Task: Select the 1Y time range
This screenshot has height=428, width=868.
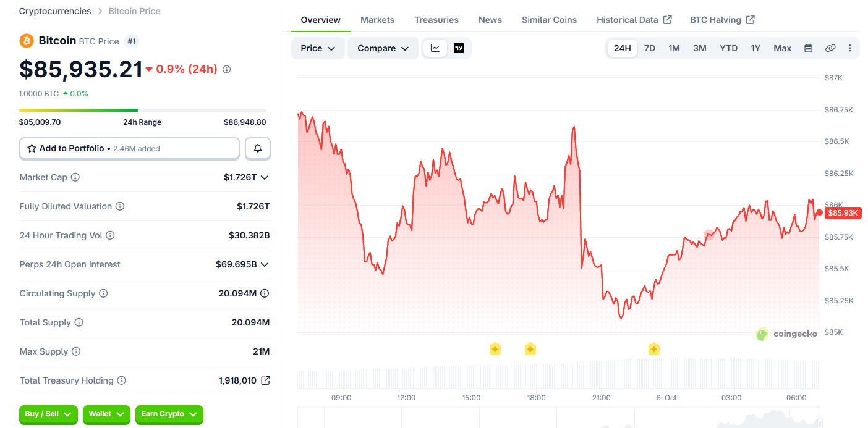Action: (x=755, y=48)
